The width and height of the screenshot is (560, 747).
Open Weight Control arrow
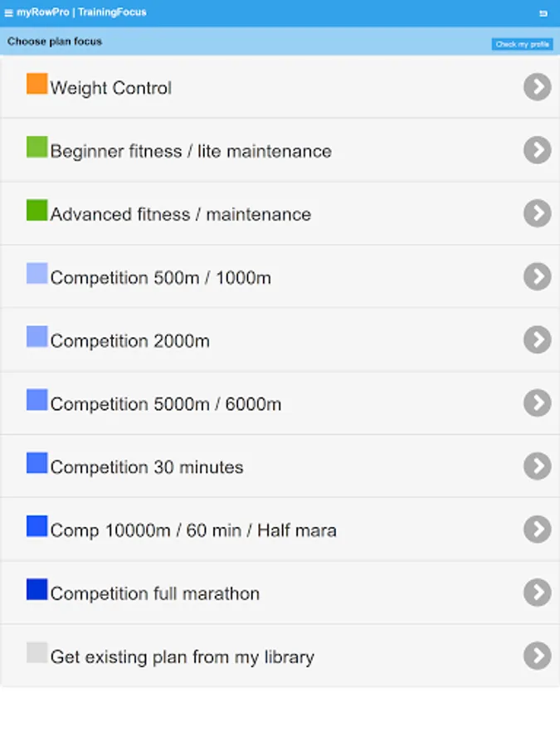(x=537, y=86)
